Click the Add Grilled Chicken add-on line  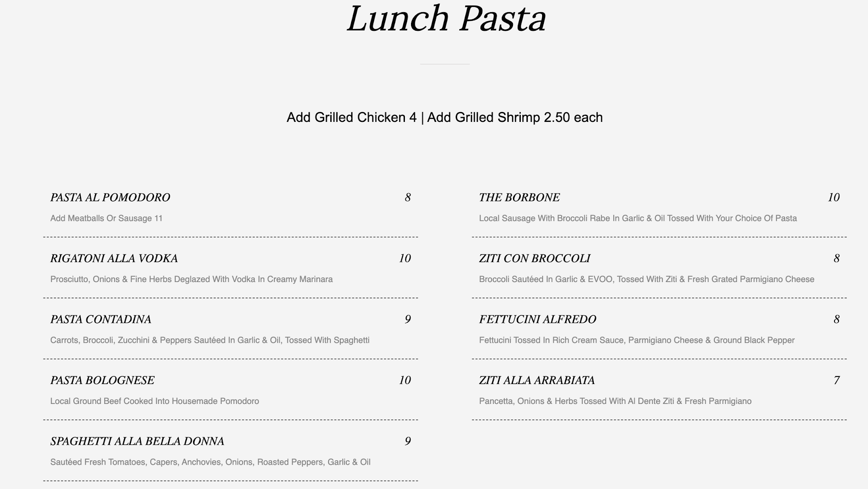click(x=444, y=118)
